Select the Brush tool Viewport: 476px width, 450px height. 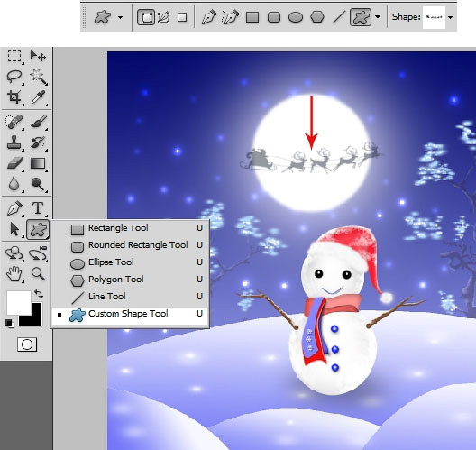click(38, 122)
